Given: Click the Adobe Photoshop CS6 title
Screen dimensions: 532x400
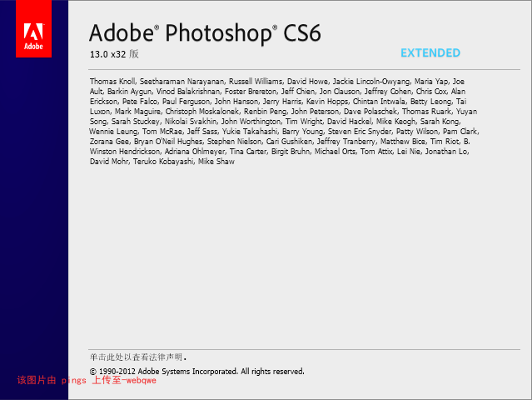Looking at the screenshot, I should coord(205,33).
